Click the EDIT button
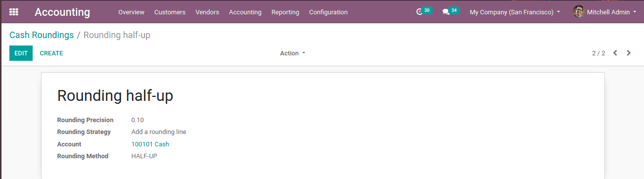The width and height of the screenshot is (644, 179). (x=21, y=53)
